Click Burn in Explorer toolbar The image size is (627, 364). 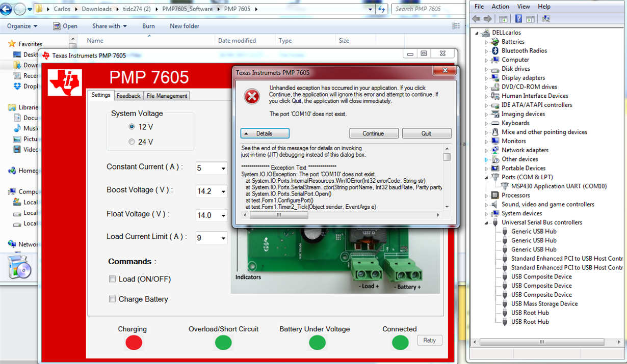point(148,26)
